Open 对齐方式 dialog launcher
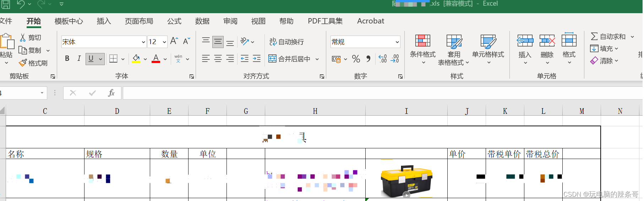 [322, 76]
